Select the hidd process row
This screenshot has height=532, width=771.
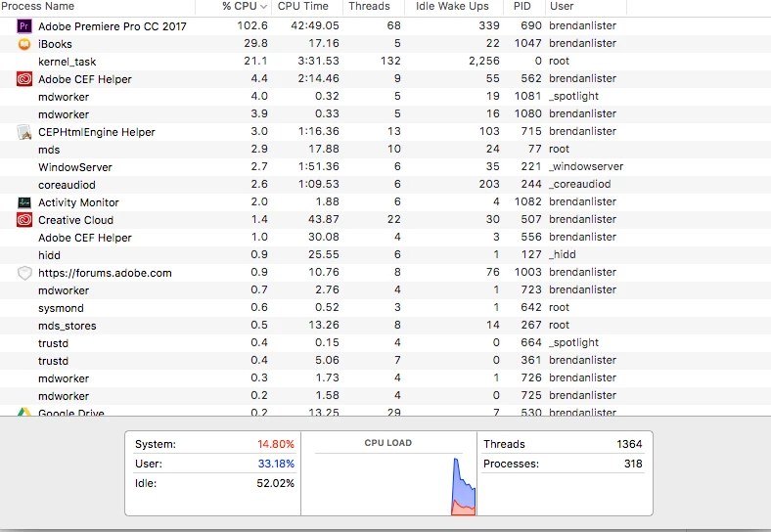[x=385, y=255]
